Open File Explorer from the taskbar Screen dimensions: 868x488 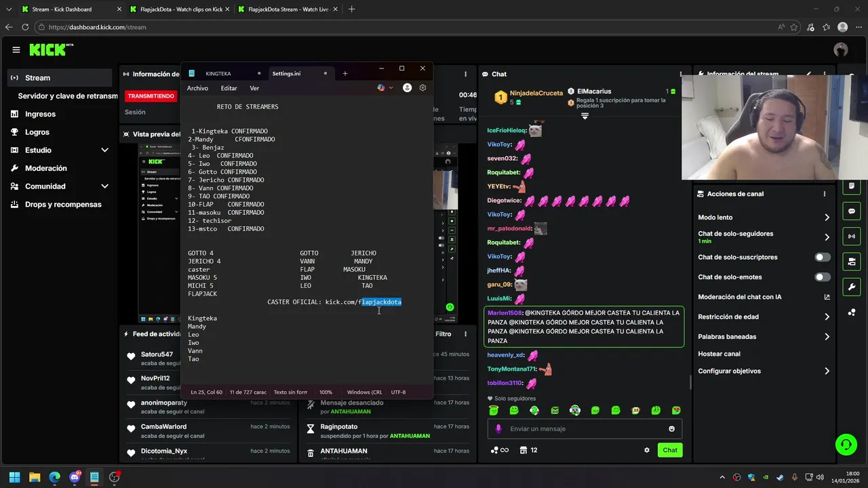point(35,477)
